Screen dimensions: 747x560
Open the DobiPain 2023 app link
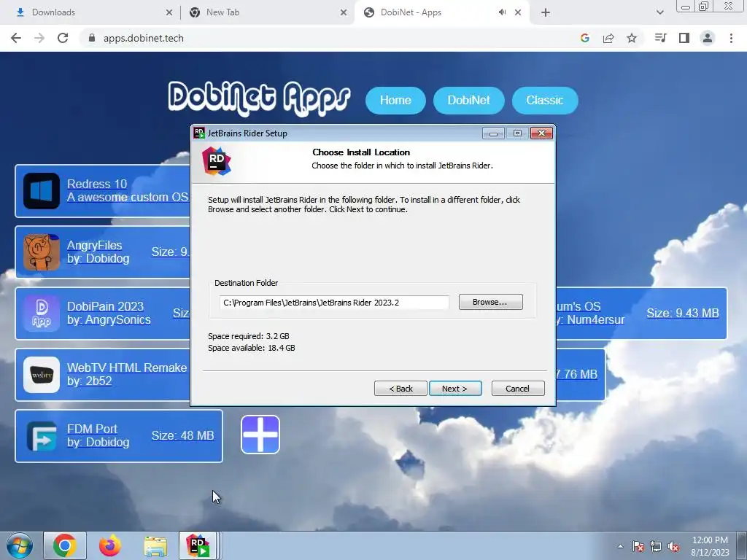point(105,306)
